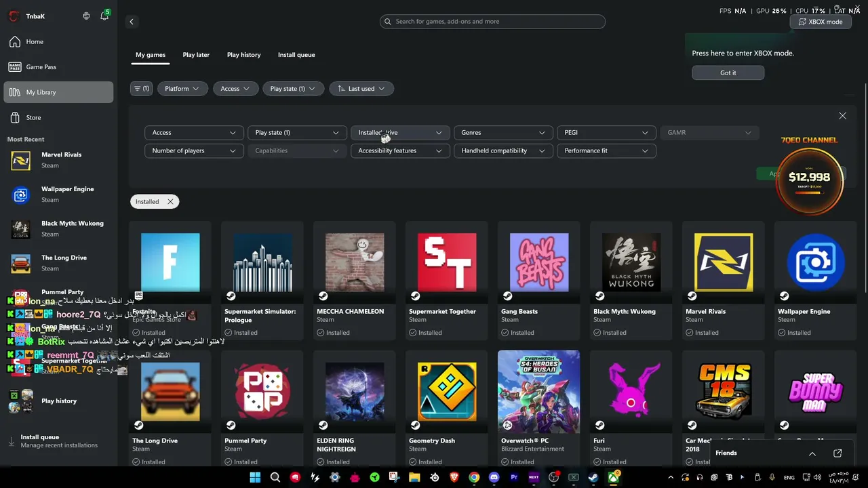Open Game Pass in the sidebar
The image size is (868, 488).
pos(58,67)
